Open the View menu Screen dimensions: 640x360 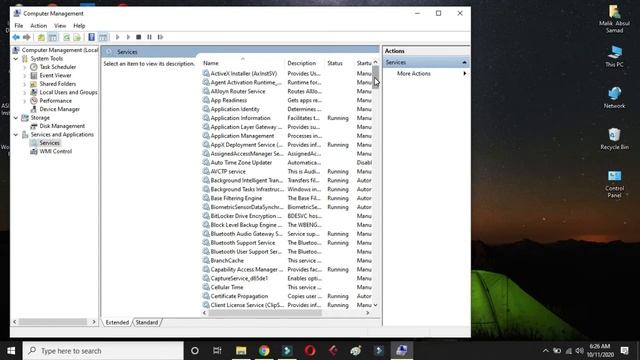tap(60, 26)
